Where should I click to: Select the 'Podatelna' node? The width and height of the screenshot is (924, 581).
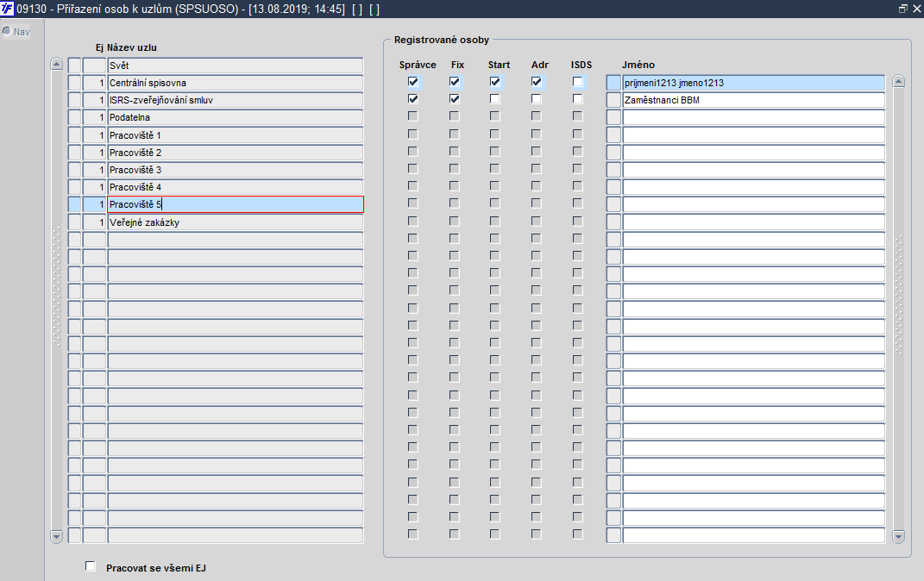[236, 117]
